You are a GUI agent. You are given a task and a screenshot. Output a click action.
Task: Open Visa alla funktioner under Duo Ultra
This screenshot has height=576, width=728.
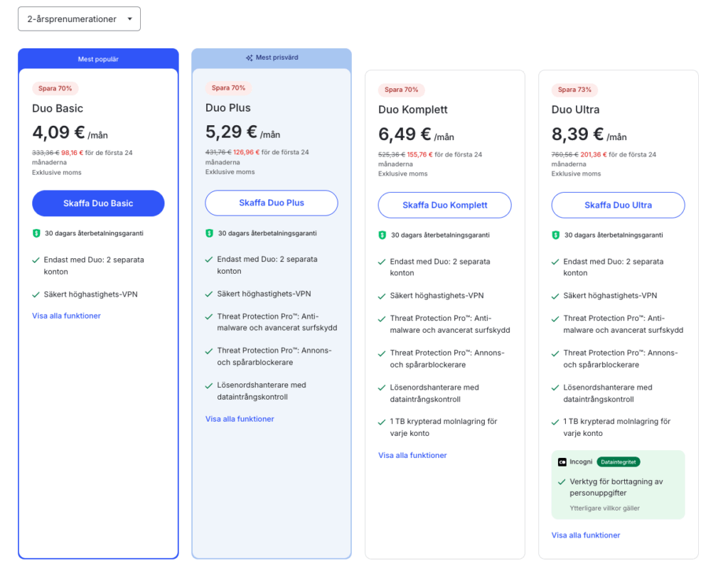pyautogui.click(x=586, y=535)
